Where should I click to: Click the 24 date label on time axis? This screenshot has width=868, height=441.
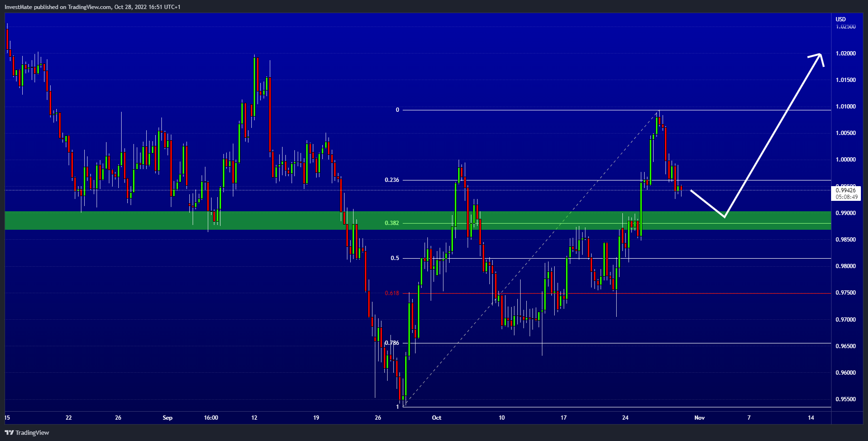coord(625,418)
